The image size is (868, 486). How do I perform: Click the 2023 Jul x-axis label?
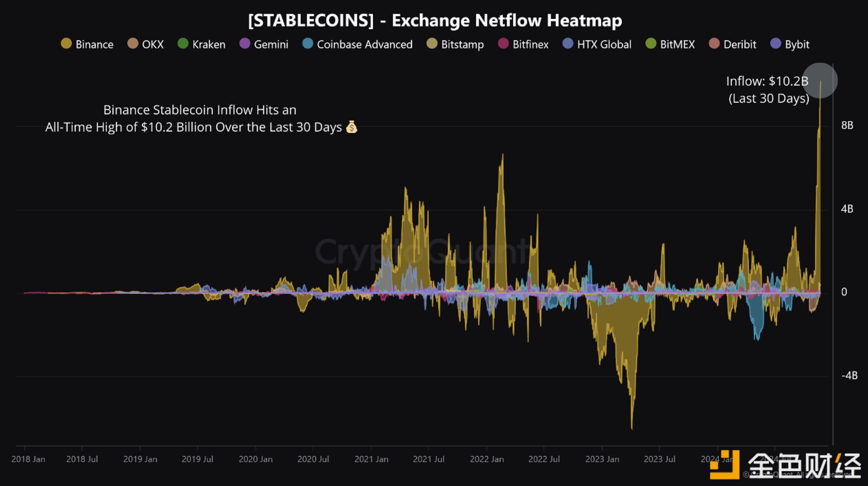[660, 459]
